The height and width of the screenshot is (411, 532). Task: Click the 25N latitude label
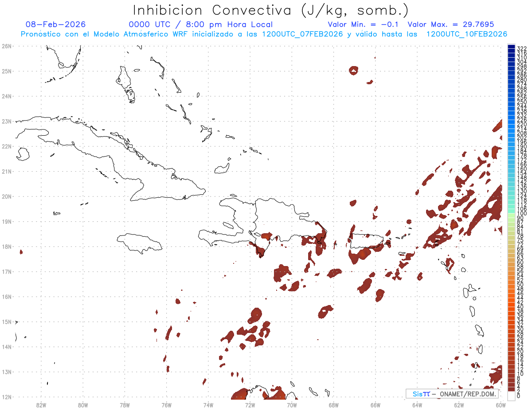[6, 71]
